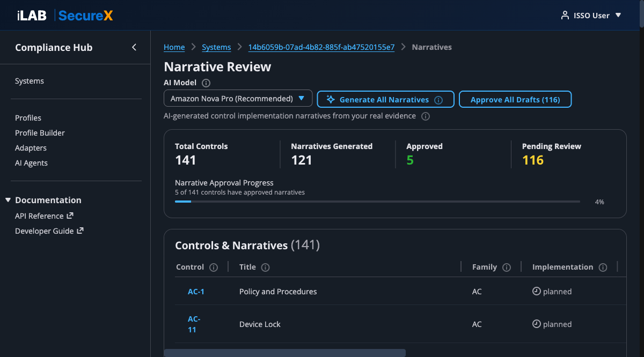Open the ISSO User account menu
This screenshot has width=644, height=357.
pyautogui.click(x=591, y=16)
